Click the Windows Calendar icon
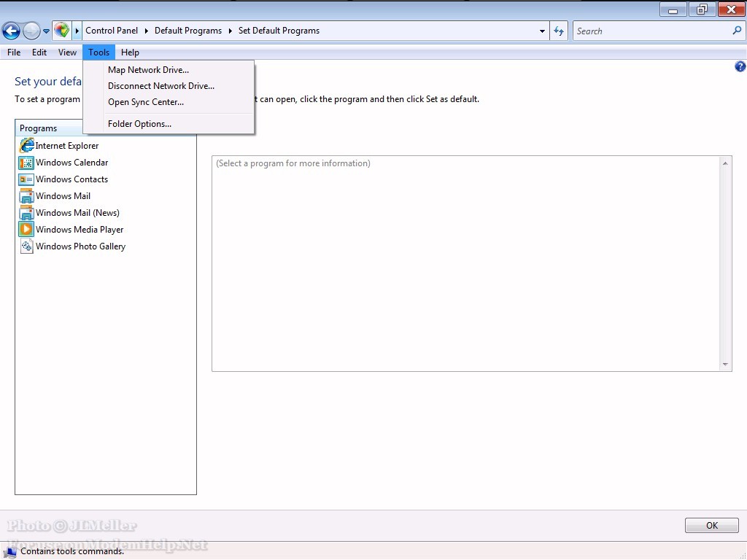 (x=26, y=163)
